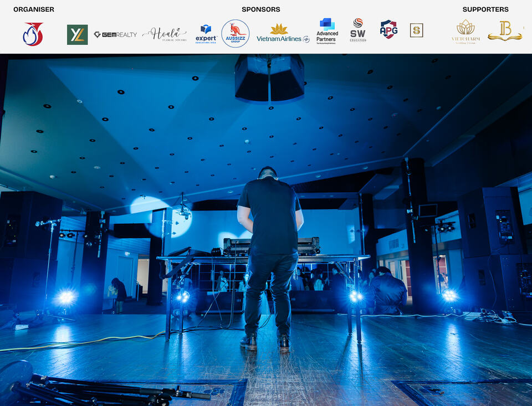Open the Vietcharm lotus logo
This screenshot has height=406, width=532.
(x=466, y=32)
